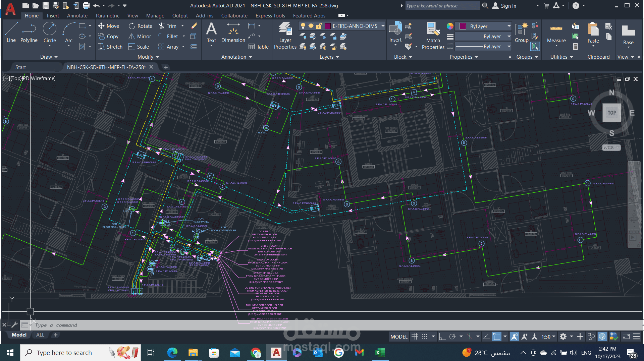
Task: Expand the Layers panel
Action: [x=329, y=57]
